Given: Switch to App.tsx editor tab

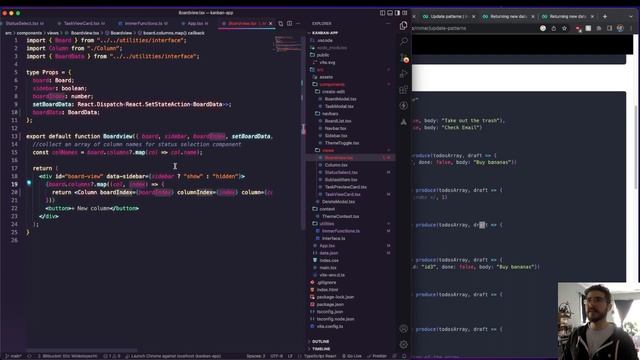Looking at the screenshot, I should tap(195, 24).
